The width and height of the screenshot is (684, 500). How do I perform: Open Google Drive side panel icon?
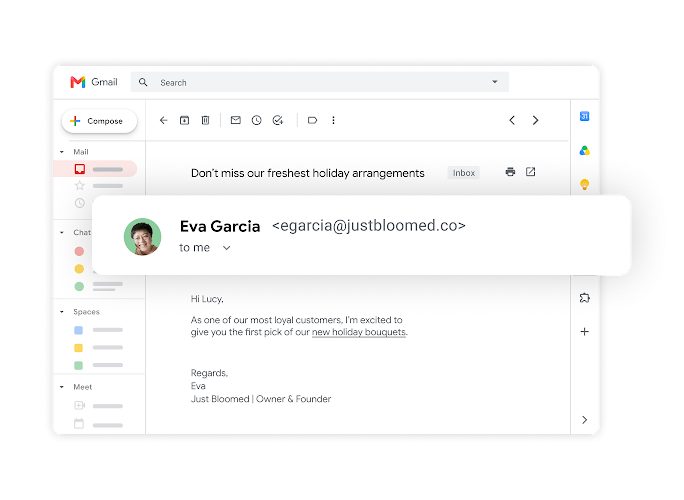[585, 151]
